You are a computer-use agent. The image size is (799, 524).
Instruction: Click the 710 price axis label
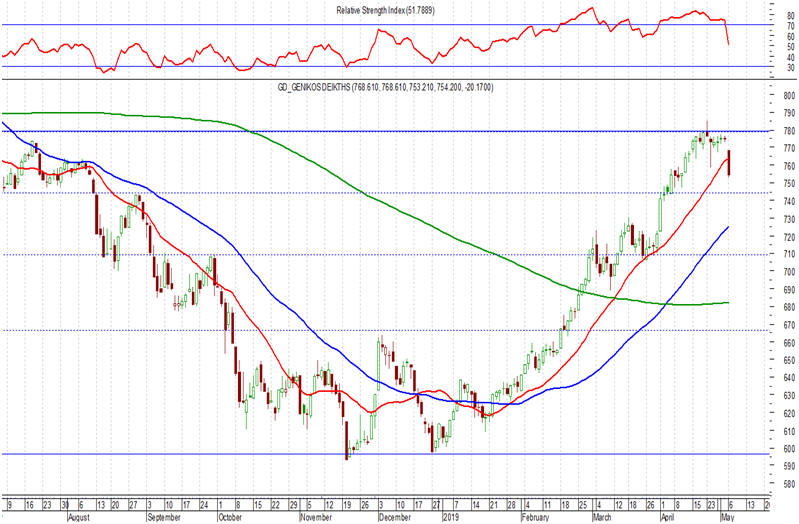click(790, 254)
